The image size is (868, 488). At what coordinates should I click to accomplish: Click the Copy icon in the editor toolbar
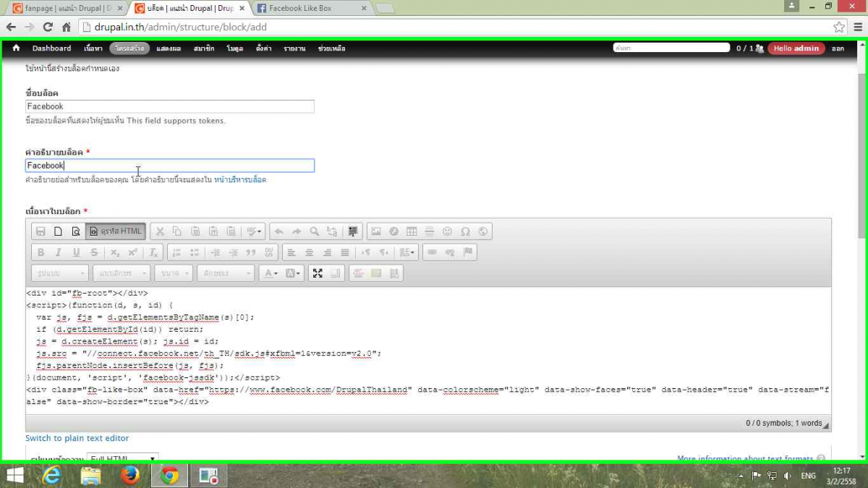[x=177, y=231]
